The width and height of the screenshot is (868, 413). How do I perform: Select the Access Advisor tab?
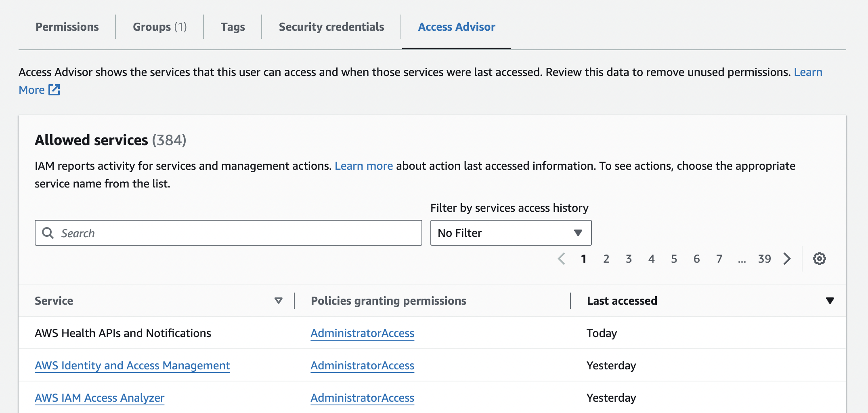pos(457,27)
